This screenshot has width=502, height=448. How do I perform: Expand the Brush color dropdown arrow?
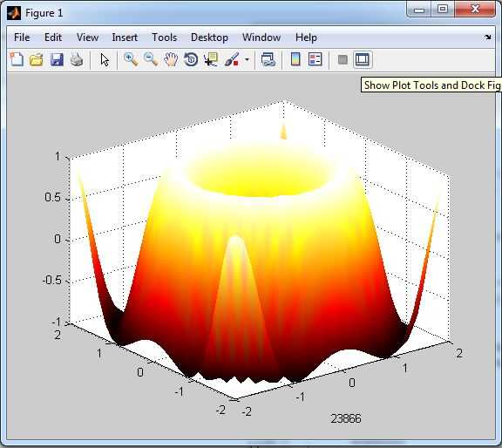click(247, 59)
